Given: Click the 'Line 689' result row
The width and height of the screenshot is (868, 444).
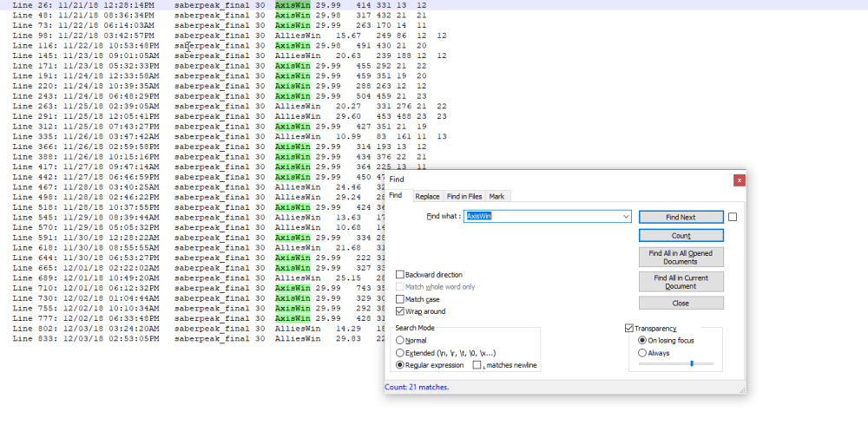Looking at the screenshot, I should pyautogui.click(x=198, y=278).
